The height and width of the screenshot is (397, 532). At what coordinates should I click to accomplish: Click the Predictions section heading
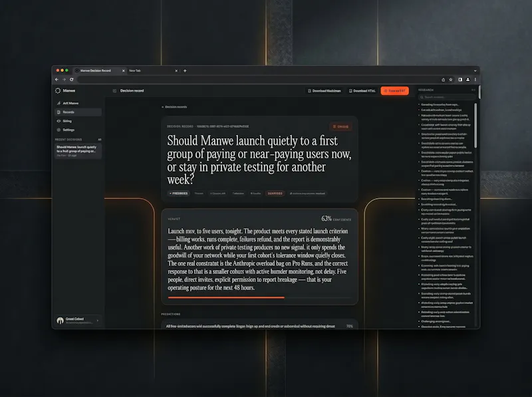[171, 314]
